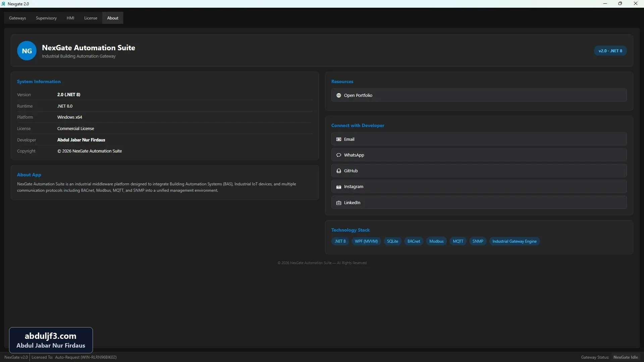Click Licensed To Auto-Request status entry
This screenshot has width=644, height=362.
(x=74, y=357)
